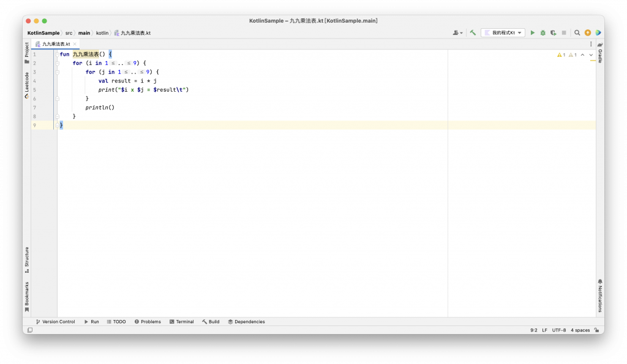Click the closing brace on line 9
627x364 pixels.
61,125
